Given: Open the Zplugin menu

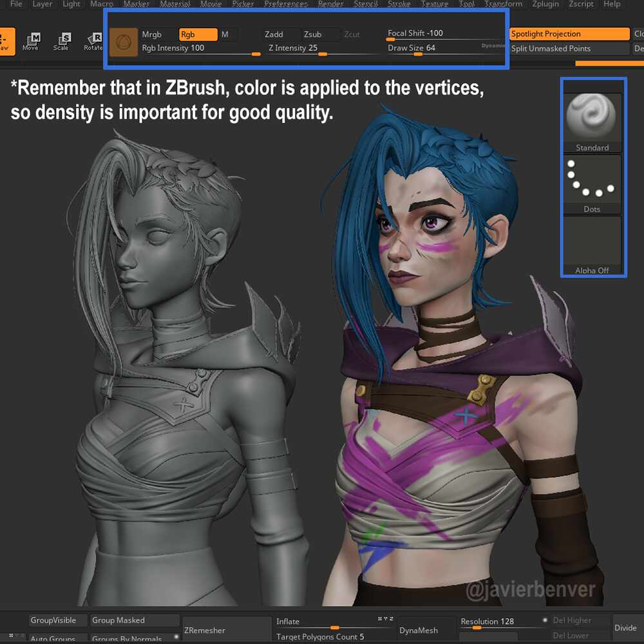Looking at the screenshot, I should pyautogui.click(x=545, y=4).
